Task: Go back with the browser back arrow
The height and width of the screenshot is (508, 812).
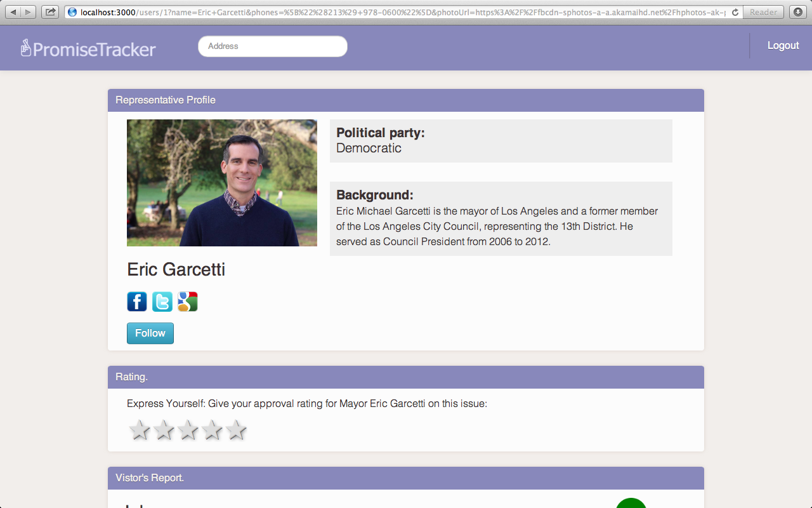Action: point(13,12)
